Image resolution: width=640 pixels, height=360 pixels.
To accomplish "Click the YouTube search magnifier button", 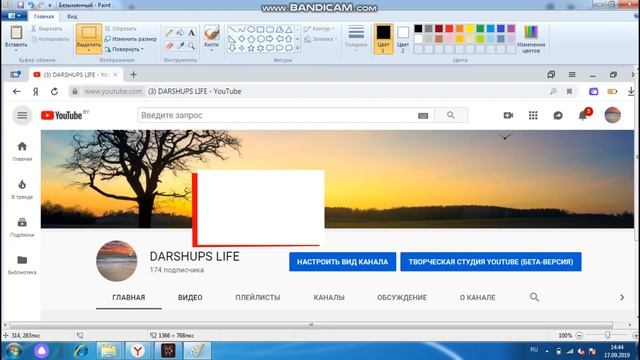I will (451, 116).
